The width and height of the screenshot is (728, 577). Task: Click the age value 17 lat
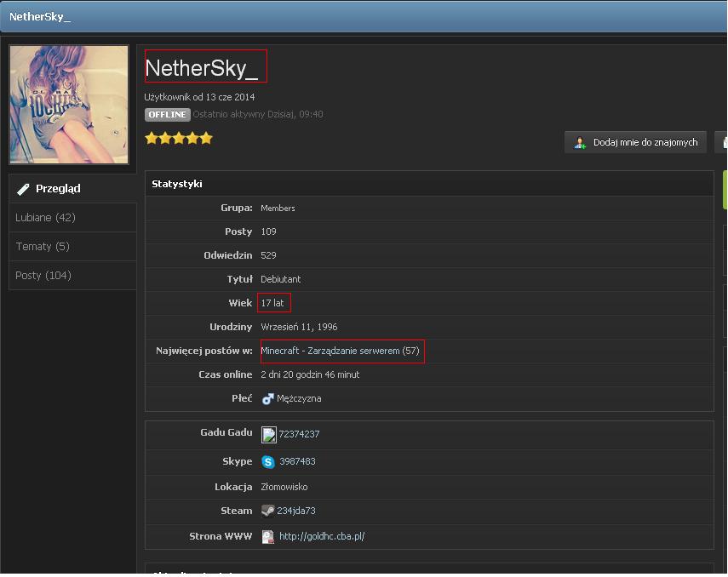click(x=272, y=303)
